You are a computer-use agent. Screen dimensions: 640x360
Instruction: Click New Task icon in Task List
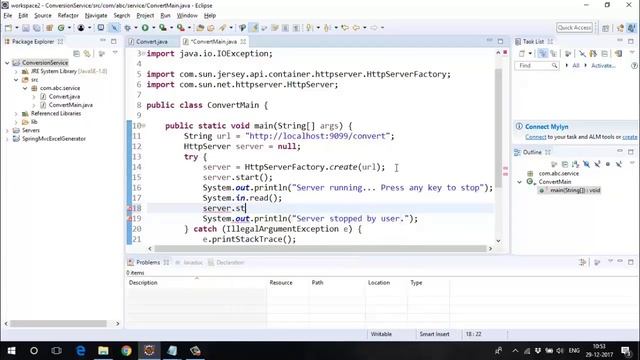click(x=522, y=53)
